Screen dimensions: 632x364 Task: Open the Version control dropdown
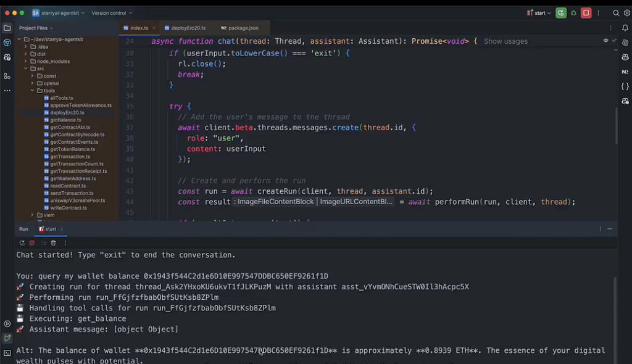pyautogui.click(x=112, y=13)
